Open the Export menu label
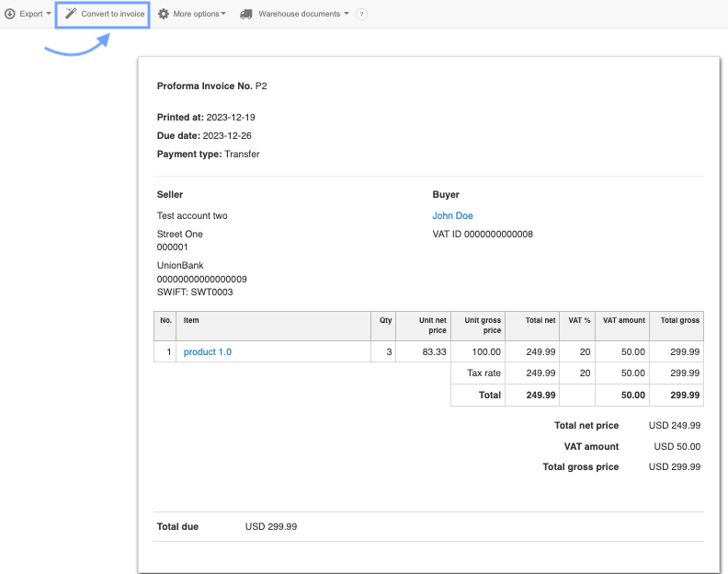The image size is (728, 574). click(x=31, y=14)
